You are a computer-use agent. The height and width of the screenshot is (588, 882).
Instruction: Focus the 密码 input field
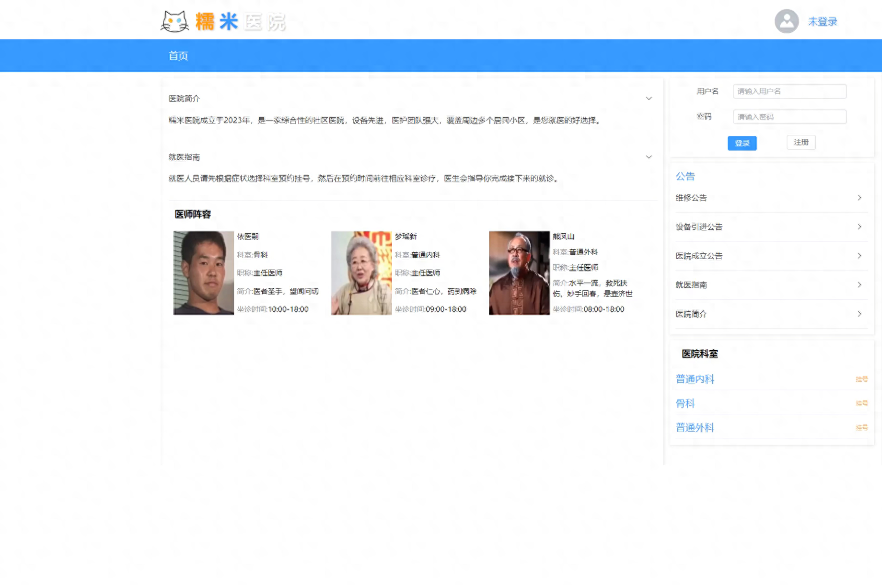790,117
